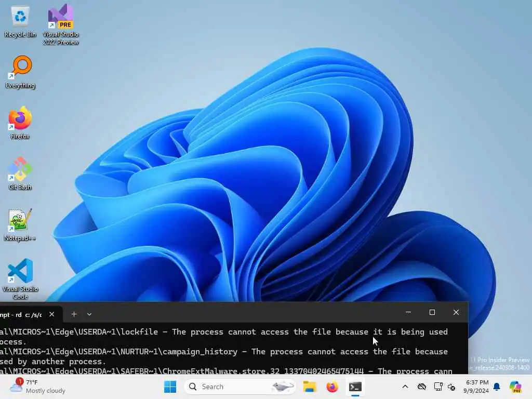Viewport: 532px width, 399px height.
Task: Click the display/network tray icon
Action: (x=438, y=387)
